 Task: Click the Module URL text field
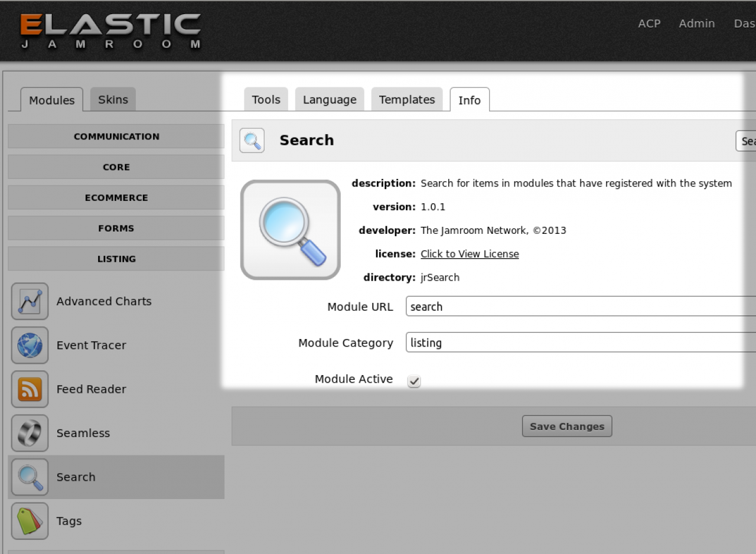579,307
